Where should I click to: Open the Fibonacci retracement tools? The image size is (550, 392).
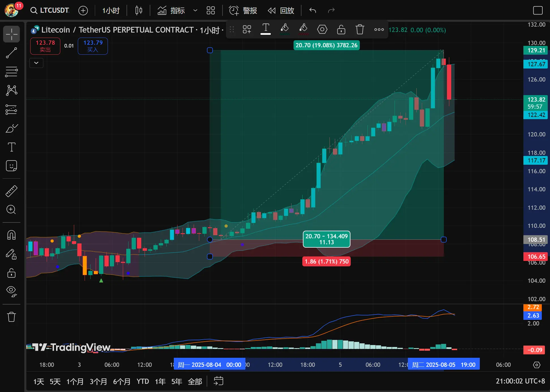tap(11, 72)
